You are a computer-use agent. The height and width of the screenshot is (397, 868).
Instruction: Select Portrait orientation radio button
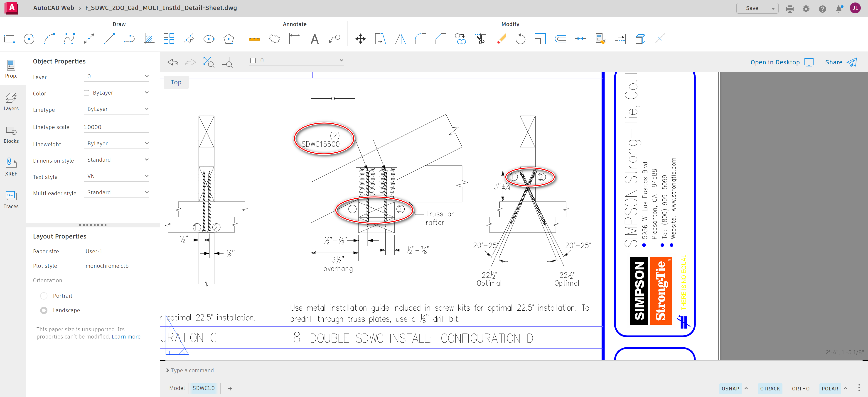click(x=44, y=296)
